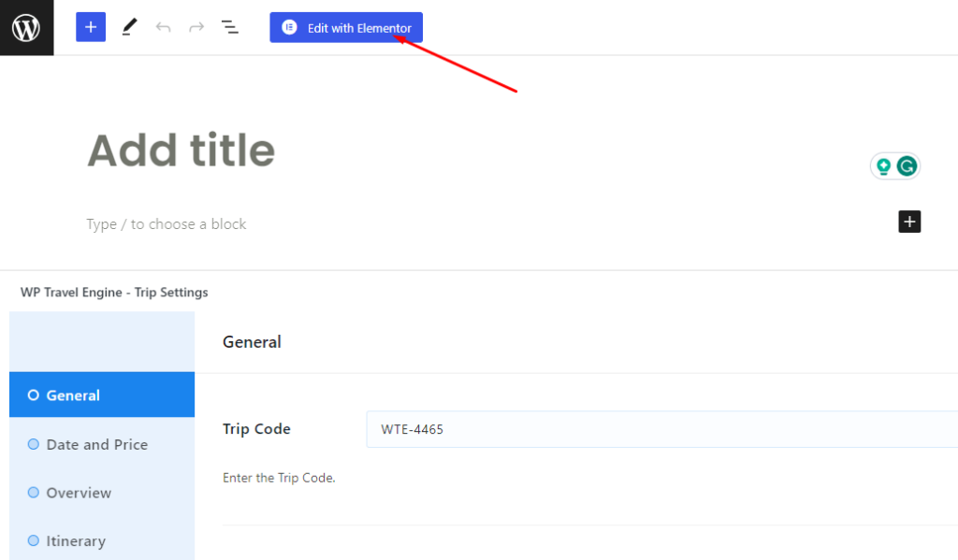The width and height of the screenshot is (958, 560).
Task: Click the Elementor icon inside the blue button
Action: coord(291,26)
